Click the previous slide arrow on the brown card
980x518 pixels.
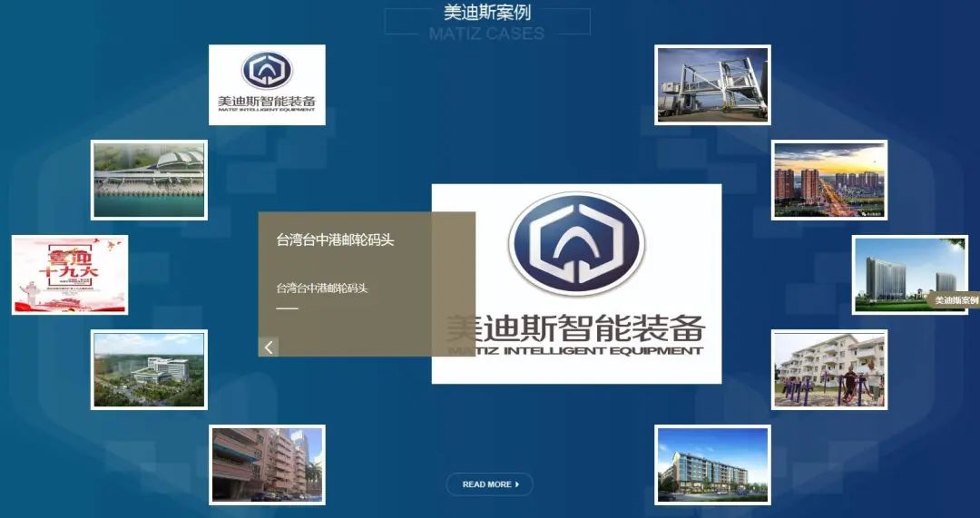tap(269, 347)
